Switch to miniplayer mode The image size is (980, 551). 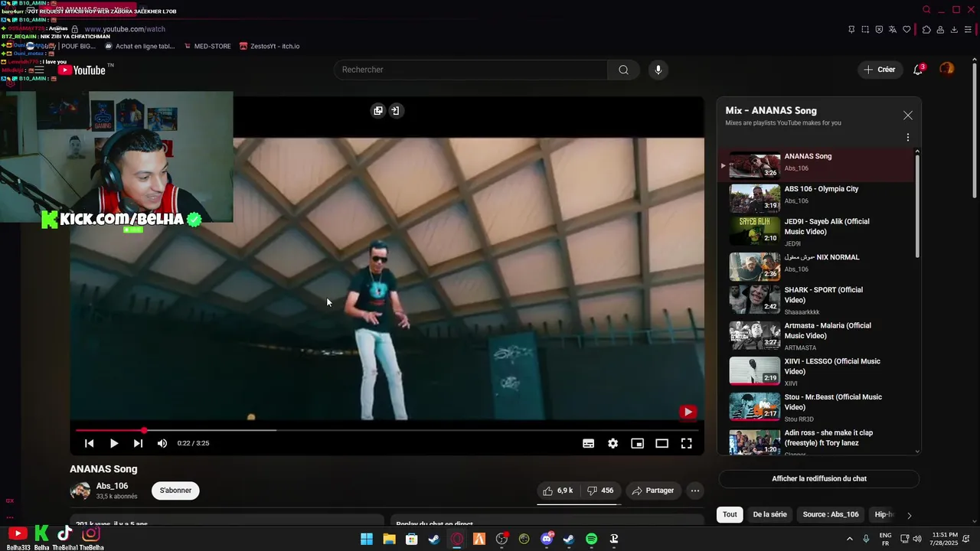click(637, 443)
